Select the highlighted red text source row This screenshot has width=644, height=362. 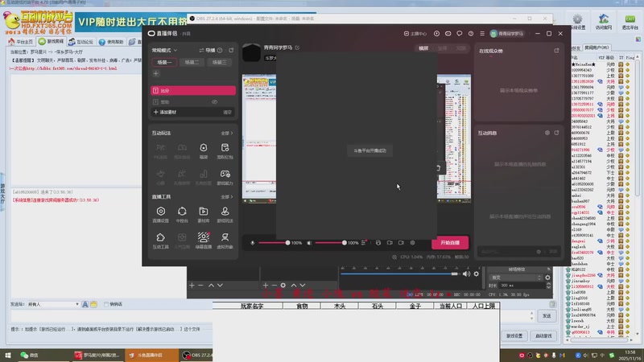click(193, 91)
